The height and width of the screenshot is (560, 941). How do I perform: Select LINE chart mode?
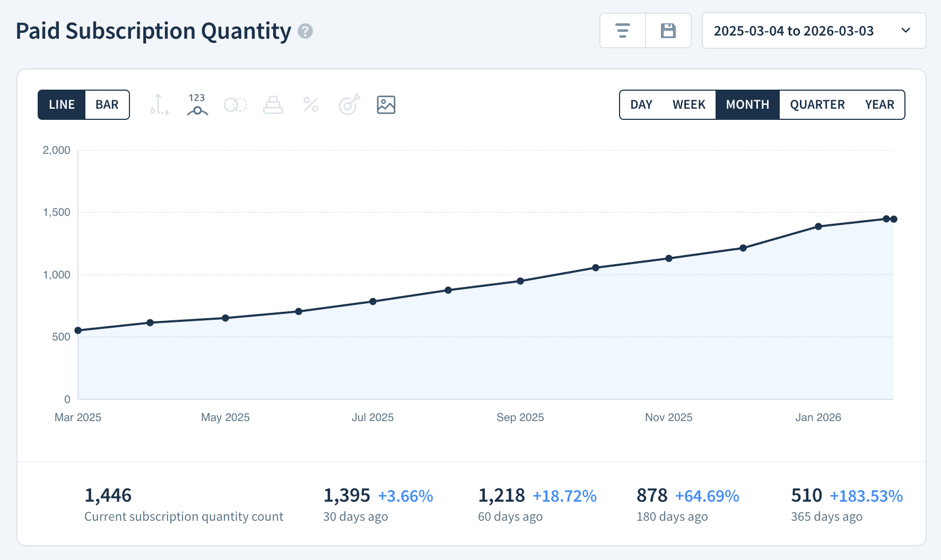click(62, 104)
